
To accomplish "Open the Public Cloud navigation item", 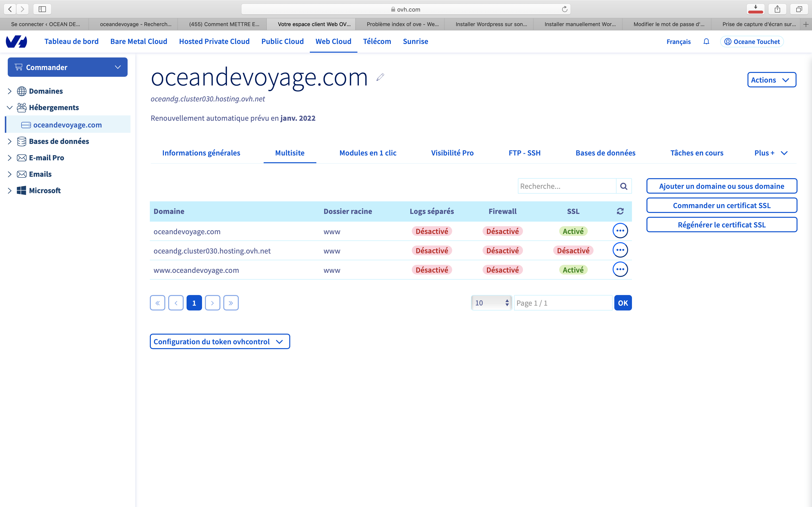I will [282, 42].
